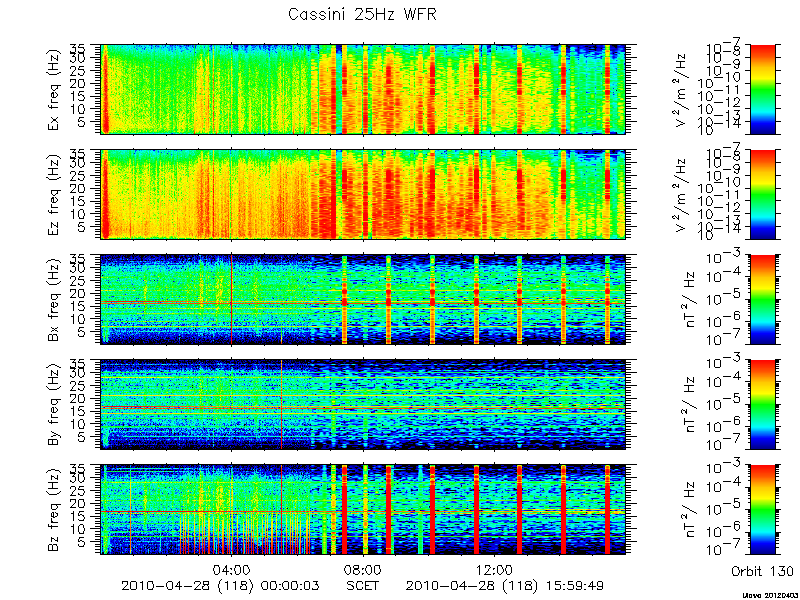Click the SCET axis label
This screenshot has height=600, width=800.
pos(363,585)
